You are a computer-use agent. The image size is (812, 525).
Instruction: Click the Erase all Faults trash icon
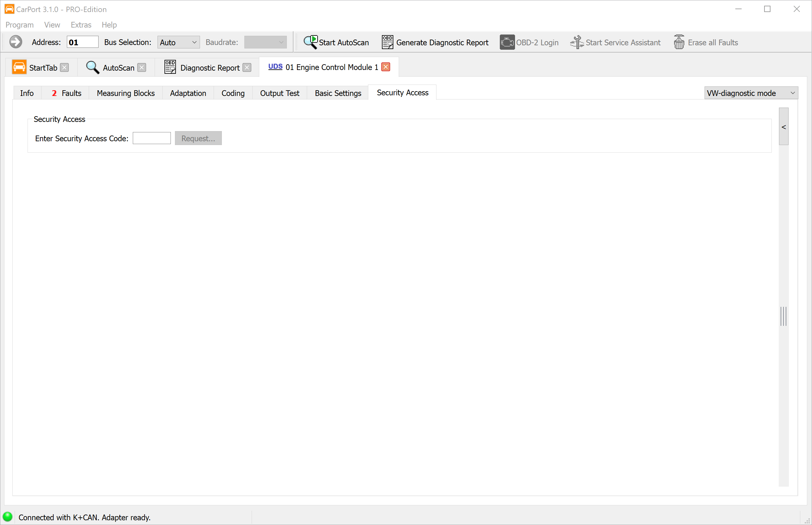(x=679, y=42)
